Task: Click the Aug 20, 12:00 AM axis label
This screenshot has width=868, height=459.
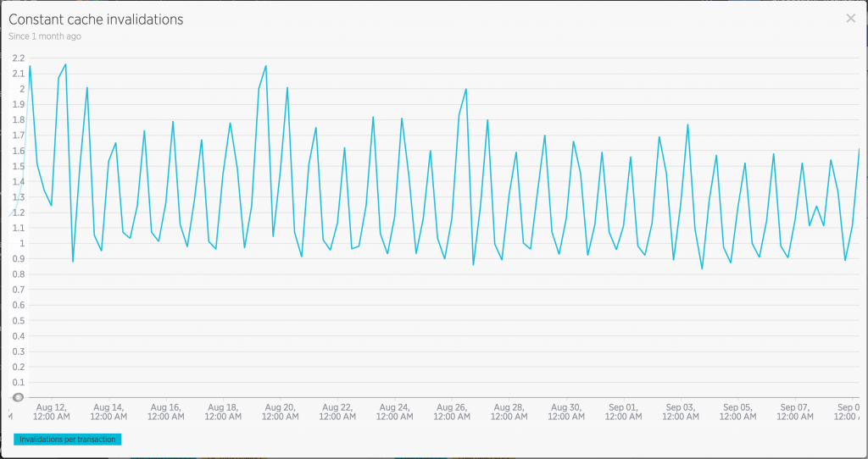Action: (280, 412)
